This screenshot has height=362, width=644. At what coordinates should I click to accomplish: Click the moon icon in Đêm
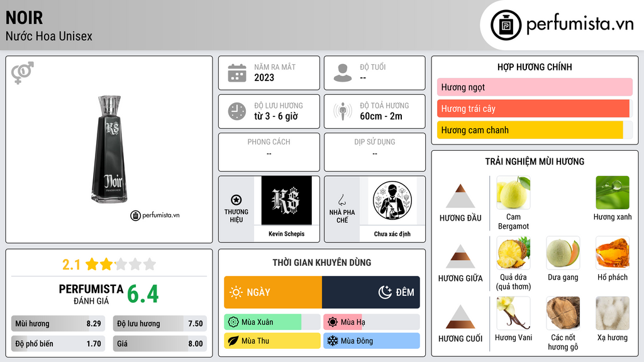coord(385,292)
